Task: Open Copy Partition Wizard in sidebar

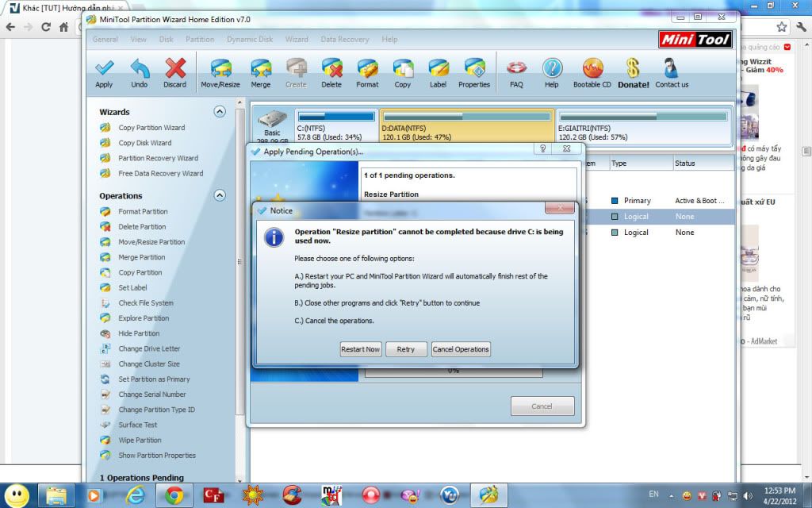Action: (x=151, y=128)
